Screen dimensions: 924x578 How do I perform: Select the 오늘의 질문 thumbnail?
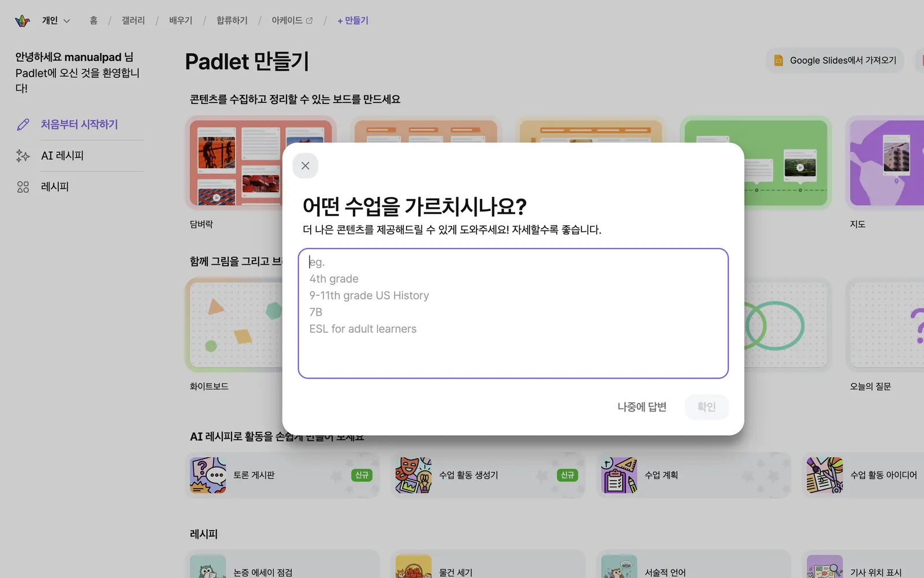[x=885, y=325]
